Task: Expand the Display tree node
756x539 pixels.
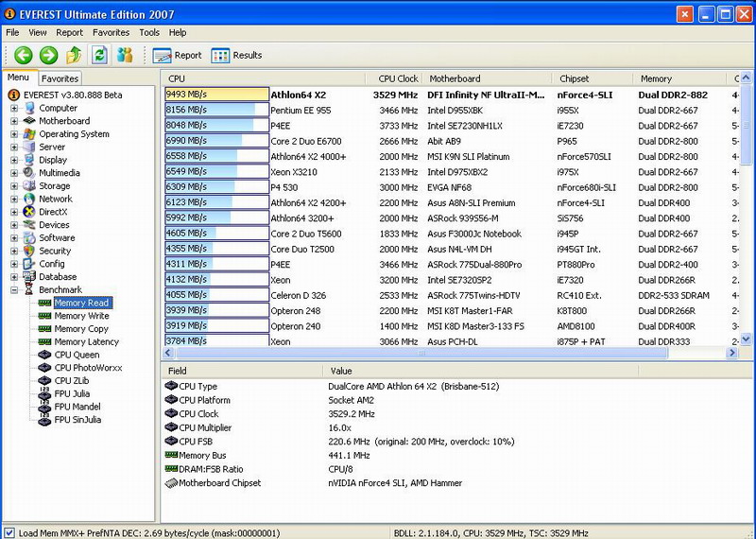Action: click(14, 160)
